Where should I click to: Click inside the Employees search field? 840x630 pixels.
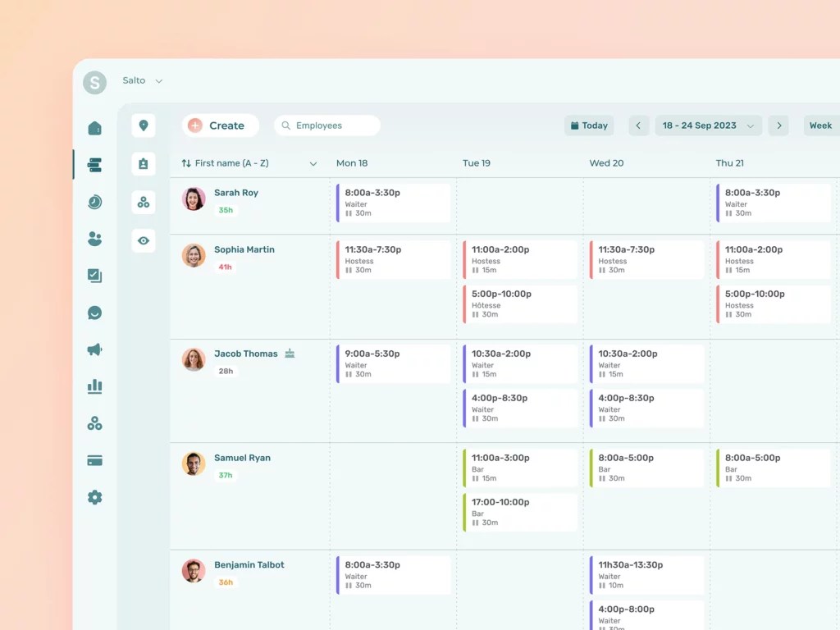coord(326,125)
